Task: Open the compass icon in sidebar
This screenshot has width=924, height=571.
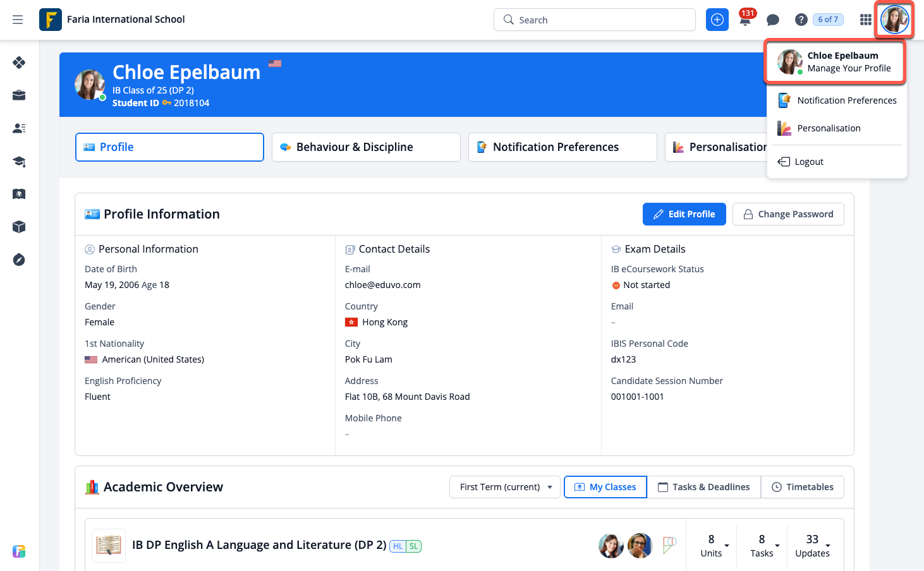Action: coord(19,260)
